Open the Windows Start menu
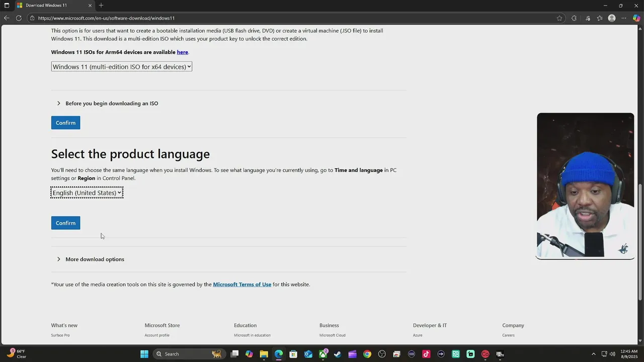This screenshot has height=362, width=644. (x=144, y=354)
